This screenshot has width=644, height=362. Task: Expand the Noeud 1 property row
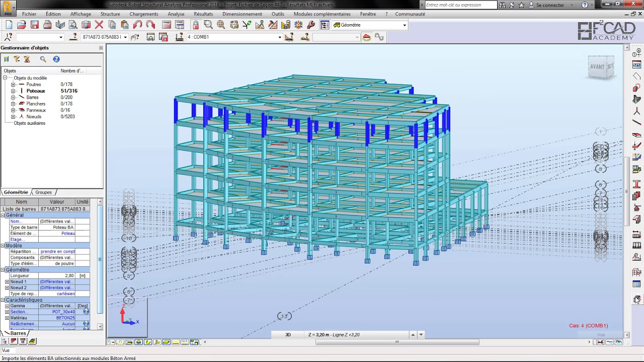[7, 282]
